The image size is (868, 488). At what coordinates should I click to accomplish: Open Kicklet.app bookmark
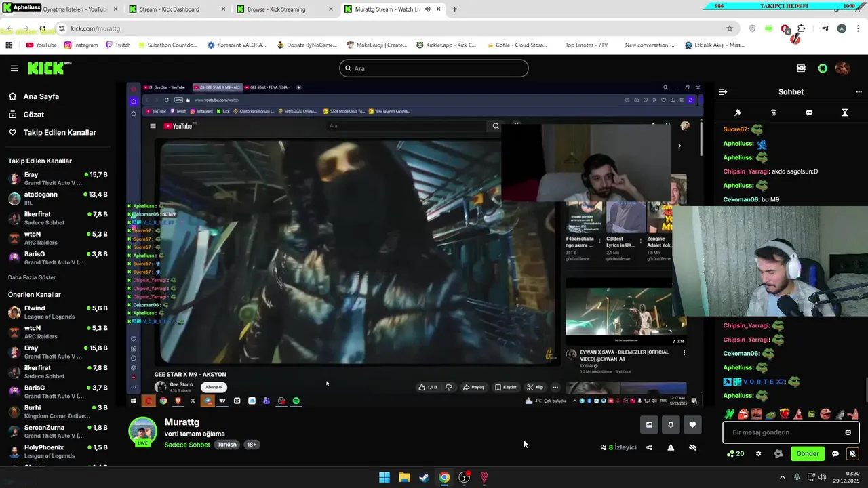446,45
